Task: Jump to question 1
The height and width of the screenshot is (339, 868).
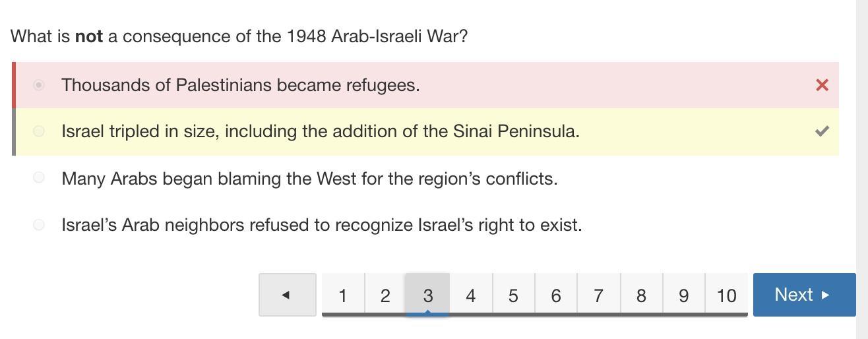Action: (342, 295)
